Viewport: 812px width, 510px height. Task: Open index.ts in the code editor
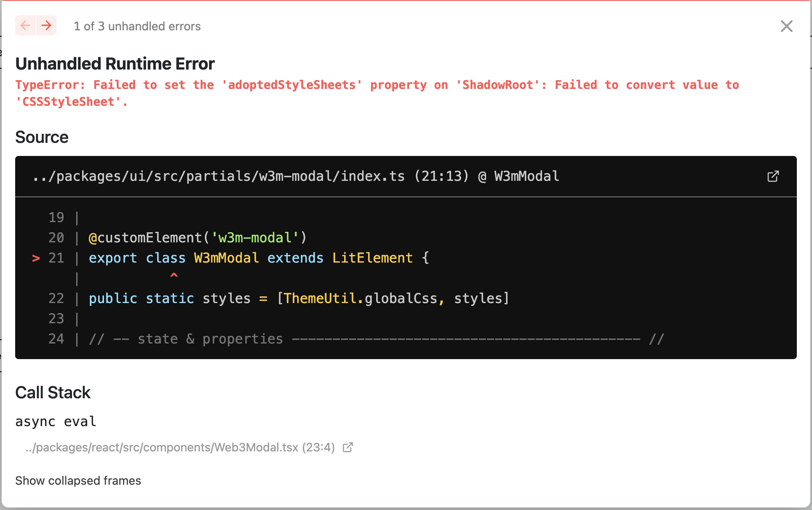(773, 176)
